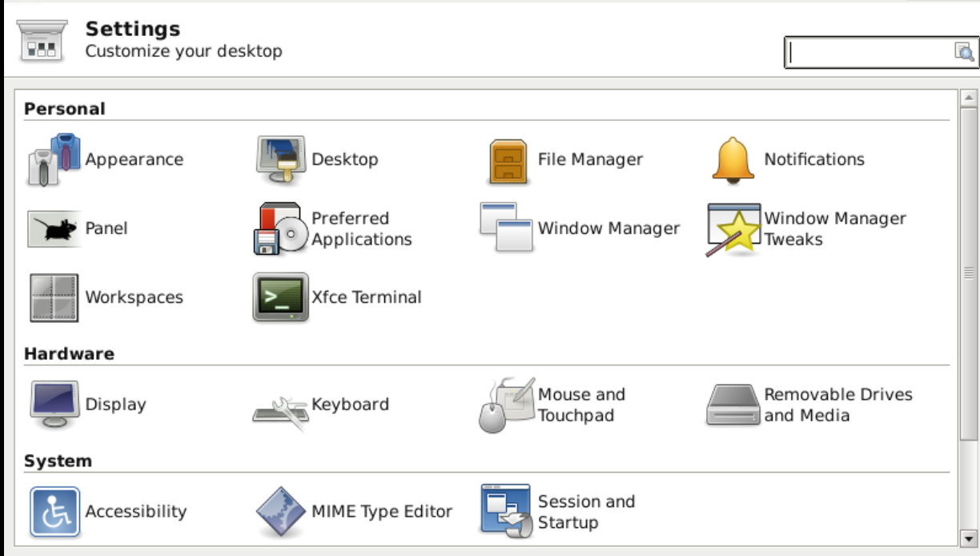
Task: Open Removable Drives and Media icon
Action: [x=733, y=405]
